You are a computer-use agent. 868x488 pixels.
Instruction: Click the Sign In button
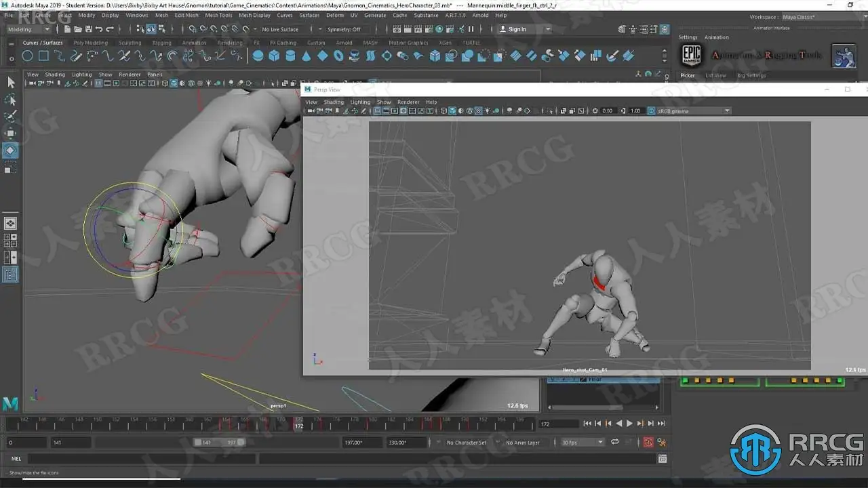517,29
